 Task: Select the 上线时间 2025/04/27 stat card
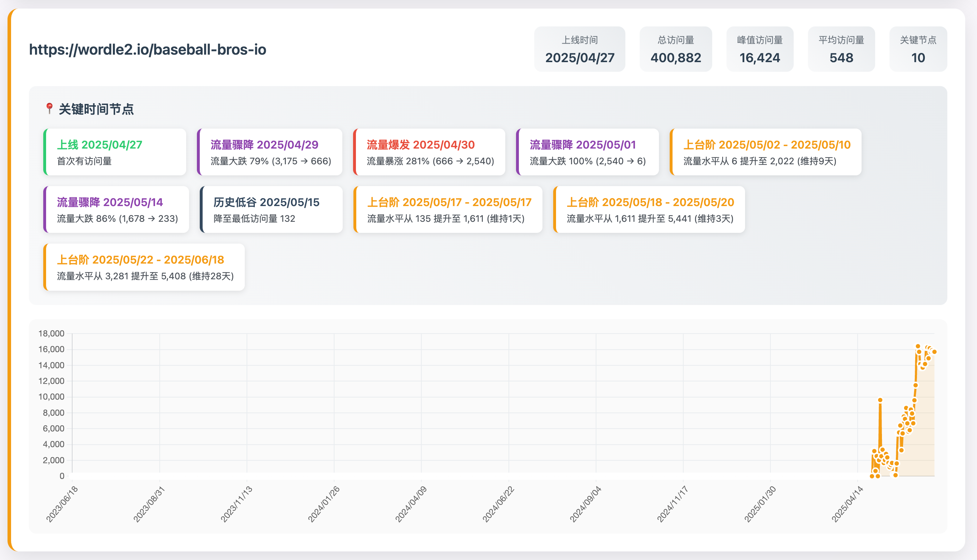(580, 49)
